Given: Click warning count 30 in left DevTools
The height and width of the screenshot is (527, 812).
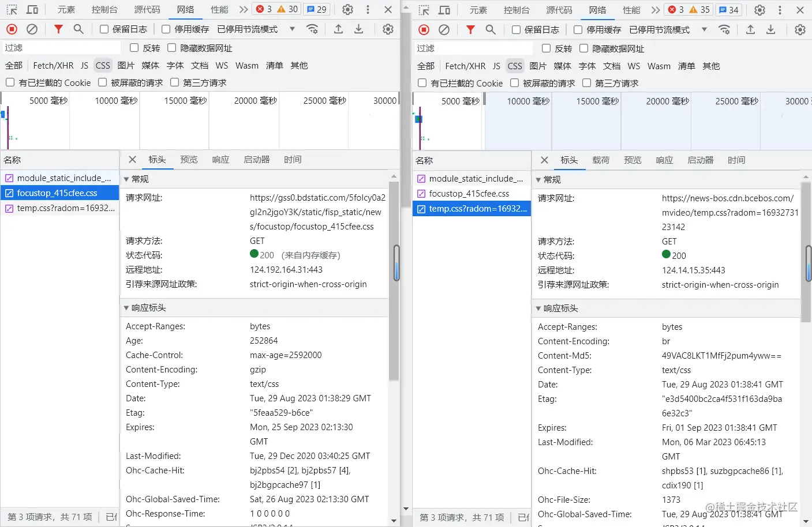Looking at the screenshot, I should pos(288,9).
